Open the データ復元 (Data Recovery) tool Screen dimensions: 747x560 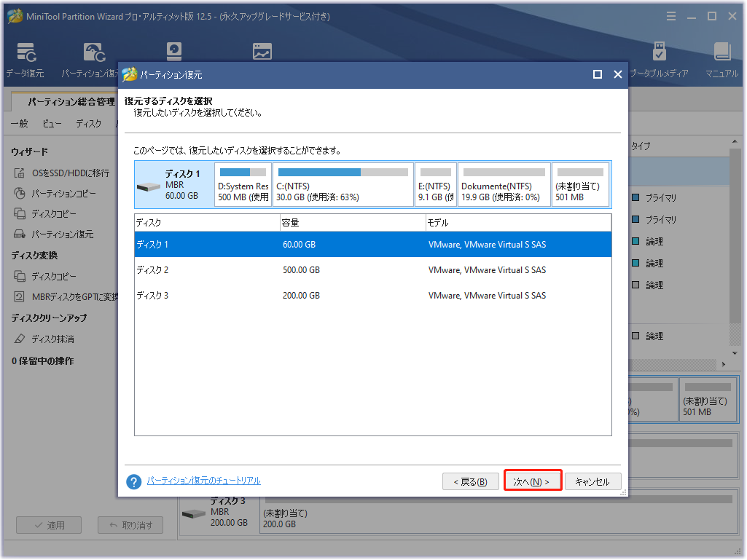point(26,58)
